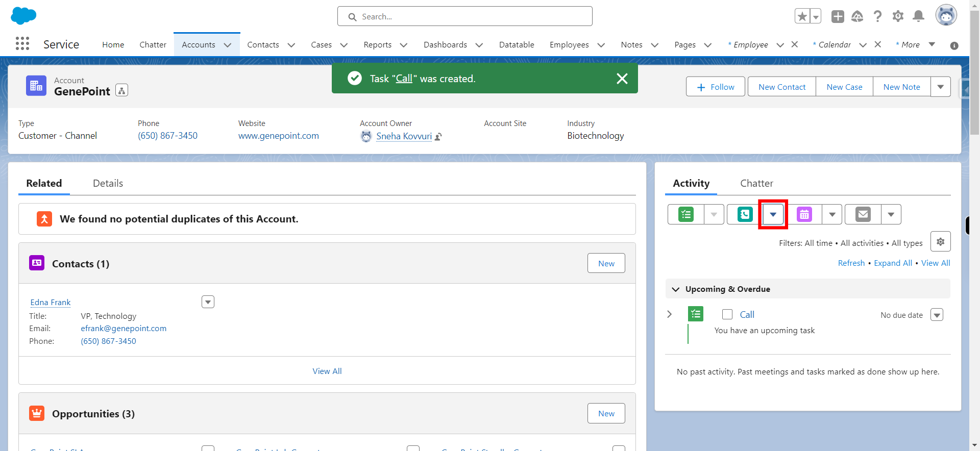Expand the Contacts nav dropdown
Screen dimensions: 980x451
click(x=291, y=45)
